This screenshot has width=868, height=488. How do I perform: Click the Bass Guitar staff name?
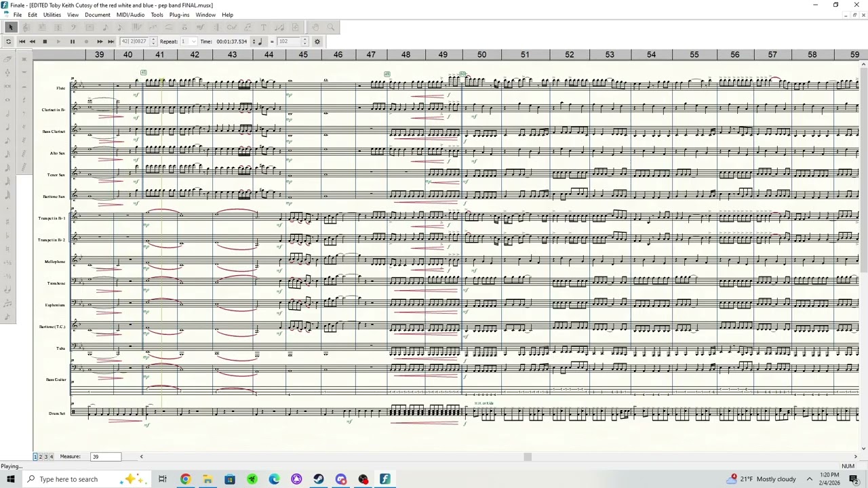coord(56,380)
